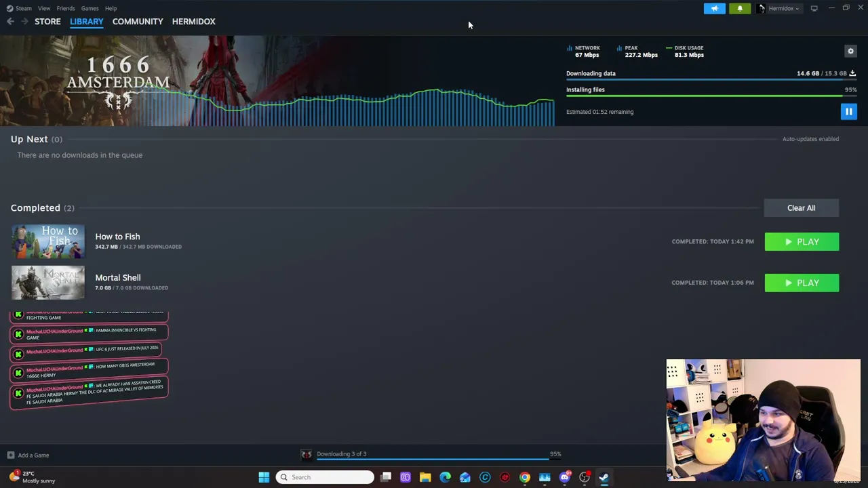
Task: Open the View menu
Action: tap(44, 8)
